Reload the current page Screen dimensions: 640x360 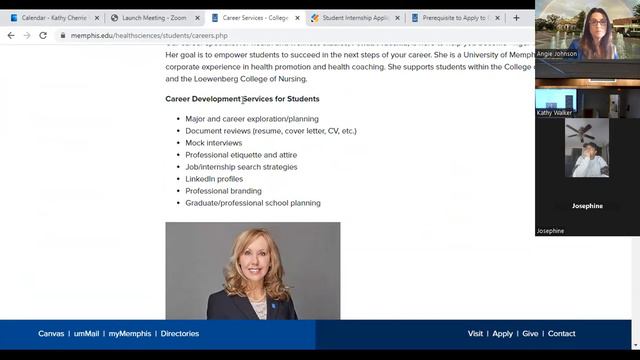(43, 36)
